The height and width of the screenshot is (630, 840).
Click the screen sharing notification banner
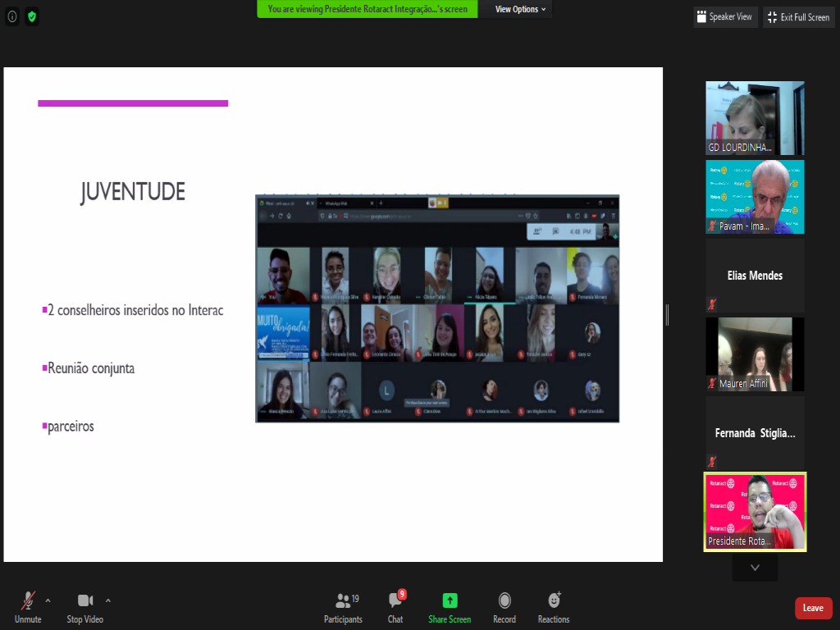coord(367,10)
